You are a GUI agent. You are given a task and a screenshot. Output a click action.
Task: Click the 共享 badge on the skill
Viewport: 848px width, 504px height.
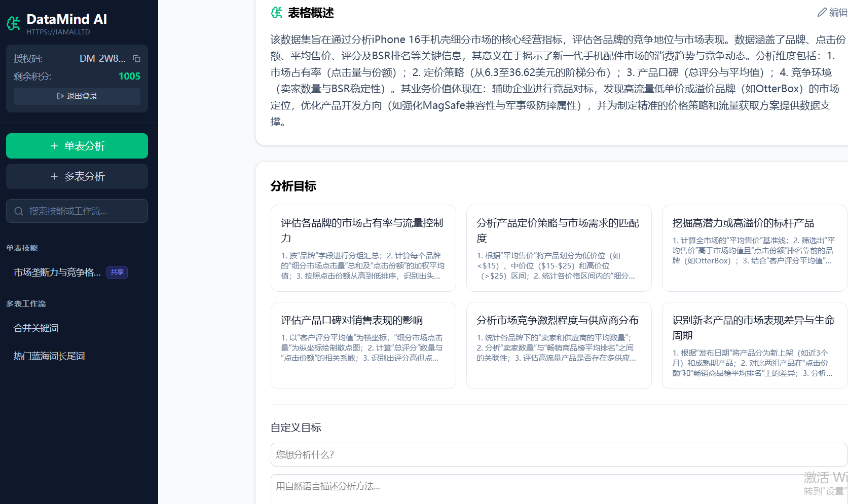tap(117, 273)
